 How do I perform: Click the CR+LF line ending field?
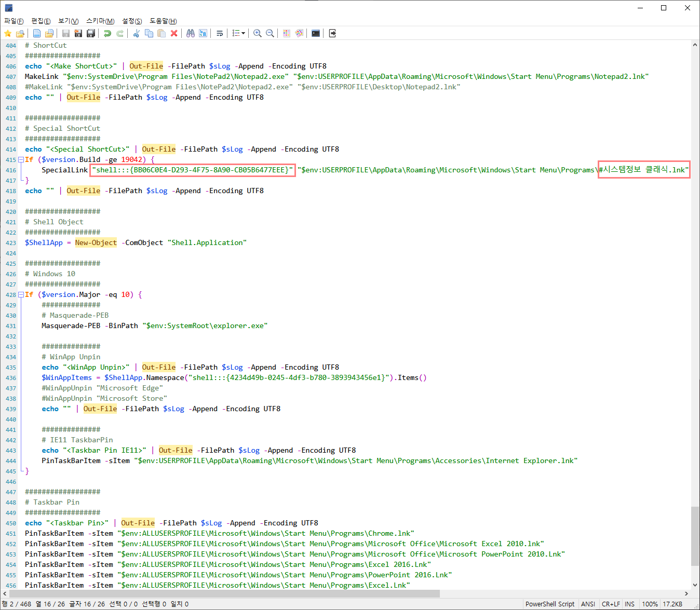611,604
